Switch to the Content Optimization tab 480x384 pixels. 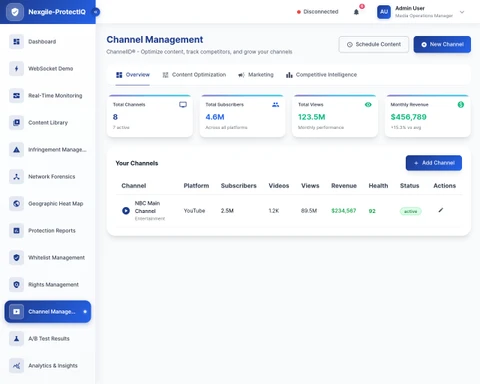tap(194, 75)
